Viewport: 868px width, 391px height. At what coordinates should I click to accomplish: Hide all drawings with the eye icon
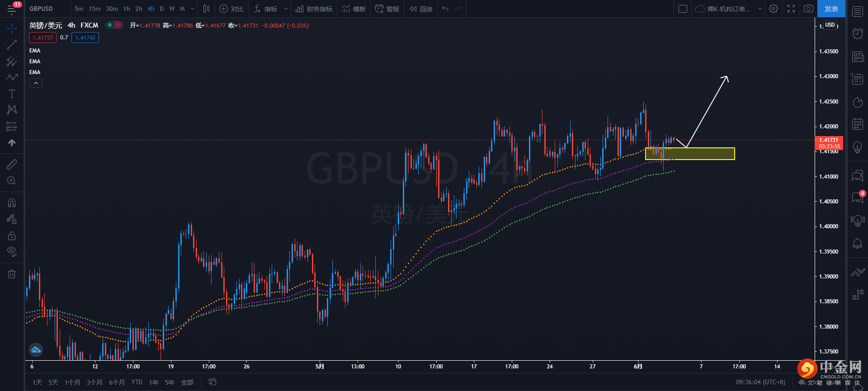pos(12,251)
